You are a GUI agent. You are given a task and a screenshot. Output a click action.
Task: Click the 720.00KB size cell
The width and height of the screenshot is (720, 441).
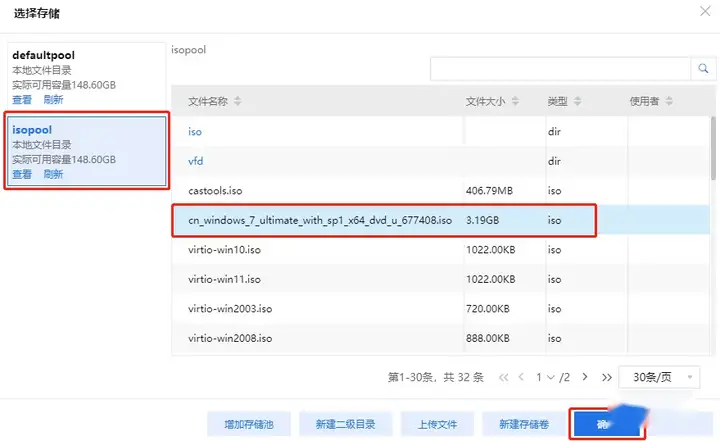click(488, 309)
